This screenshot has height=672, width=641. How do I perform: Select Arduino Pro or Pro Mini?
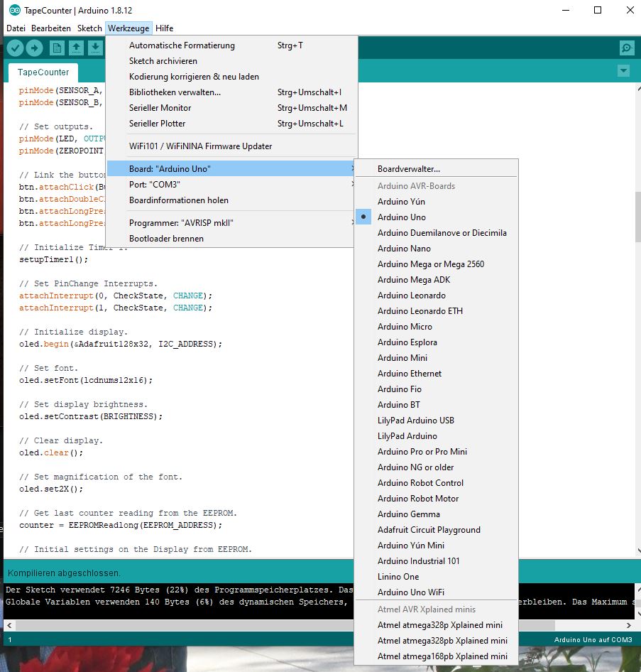pos(437,452)
